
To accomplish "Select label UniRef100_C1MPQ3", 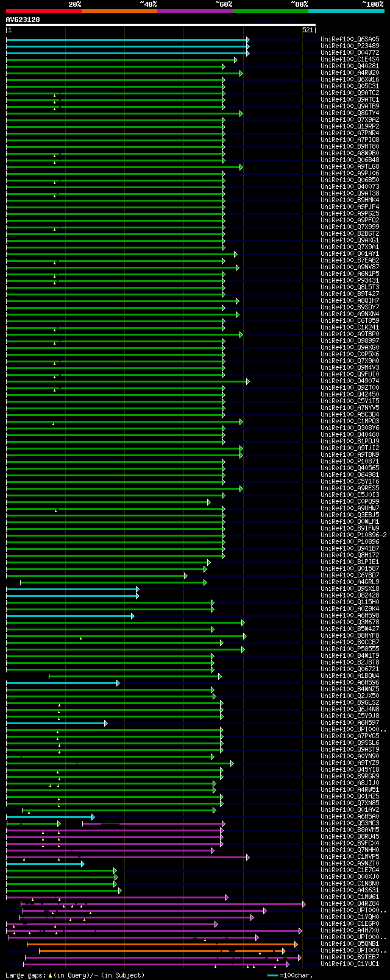I will coord(350,421).
